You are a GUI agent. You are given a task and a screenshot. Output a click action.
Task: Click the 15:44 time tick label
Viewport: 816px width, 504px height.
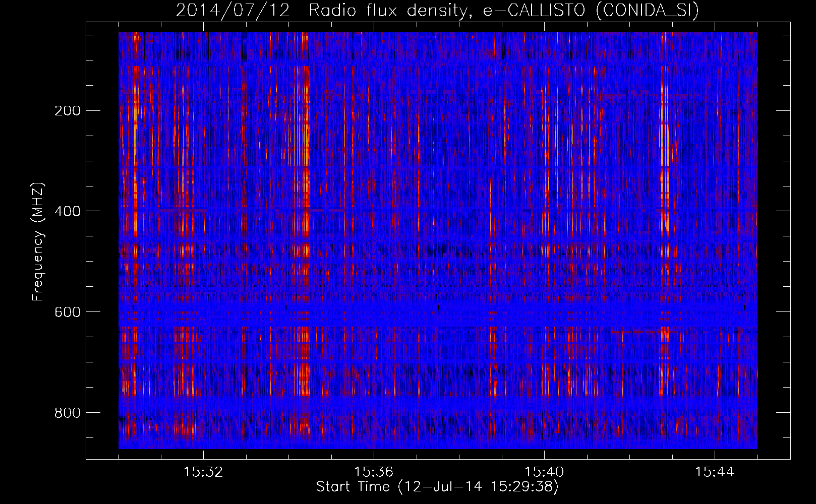coord(715,472)
